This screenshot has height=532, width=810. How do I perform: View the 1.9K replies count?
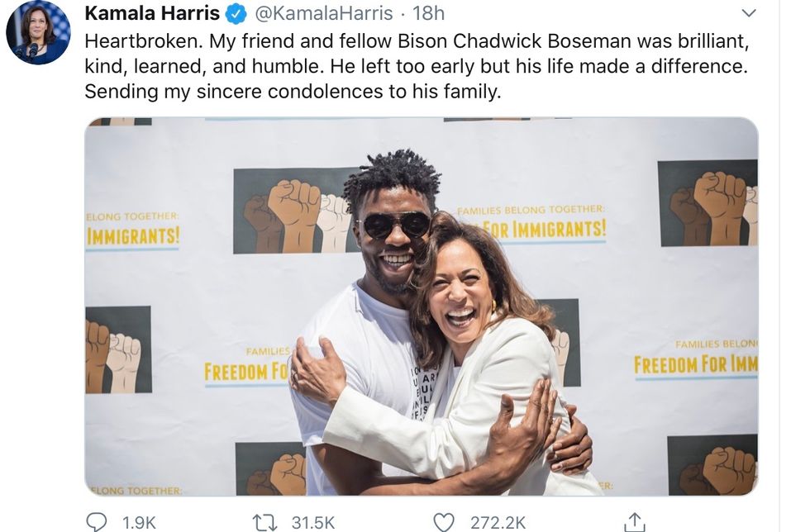click(x=139, y=523)
